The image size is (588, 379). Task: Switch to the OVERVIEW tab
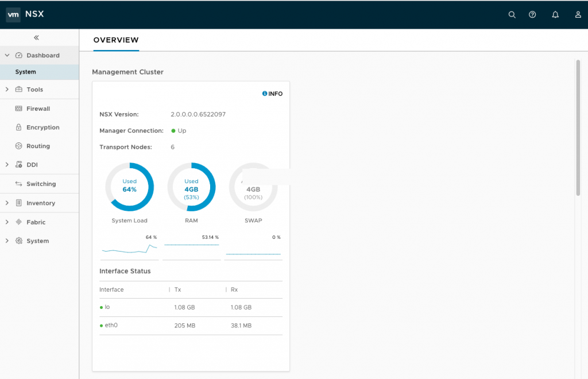tap(116, 40)
